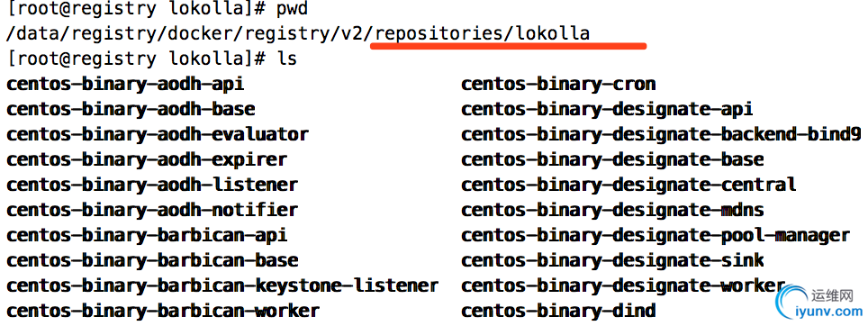Click the iyunv.com watermark logo
The height and width of the screenshot is (326, 868).
pos(818,303)
